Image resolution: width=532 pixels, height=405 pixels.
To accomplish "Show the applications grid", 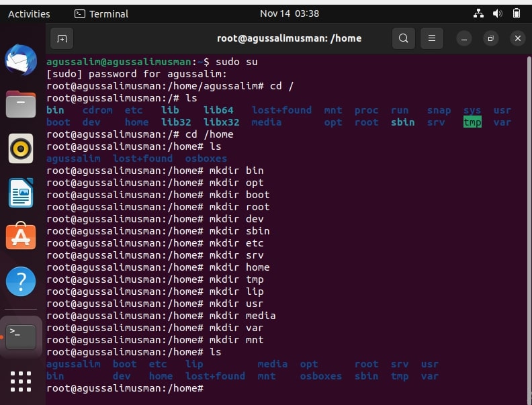I will (x=21, y=381).
